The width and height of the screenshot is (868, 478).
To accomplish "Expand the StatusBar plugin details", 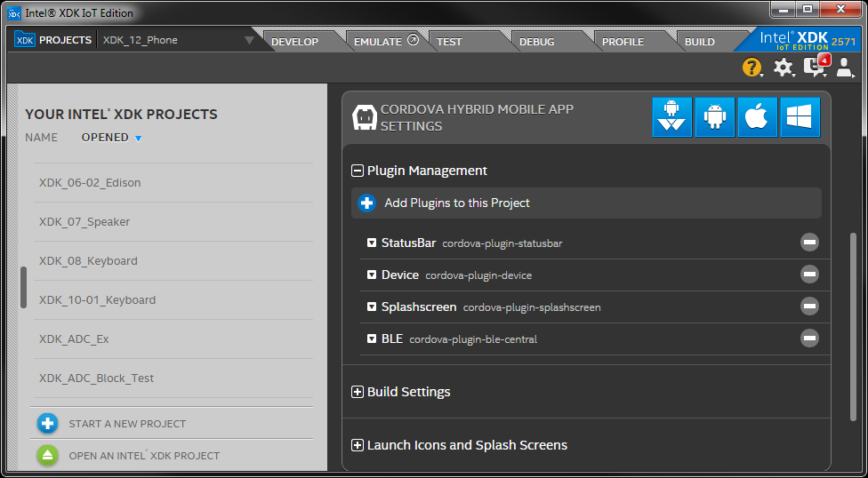I will coord(372,243).
